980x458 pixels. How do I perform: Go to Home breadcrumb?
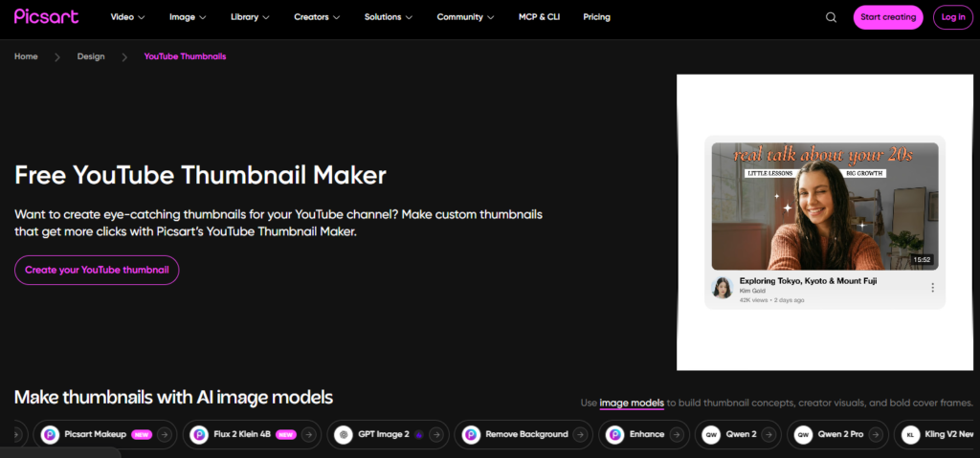tap(26, 56)
